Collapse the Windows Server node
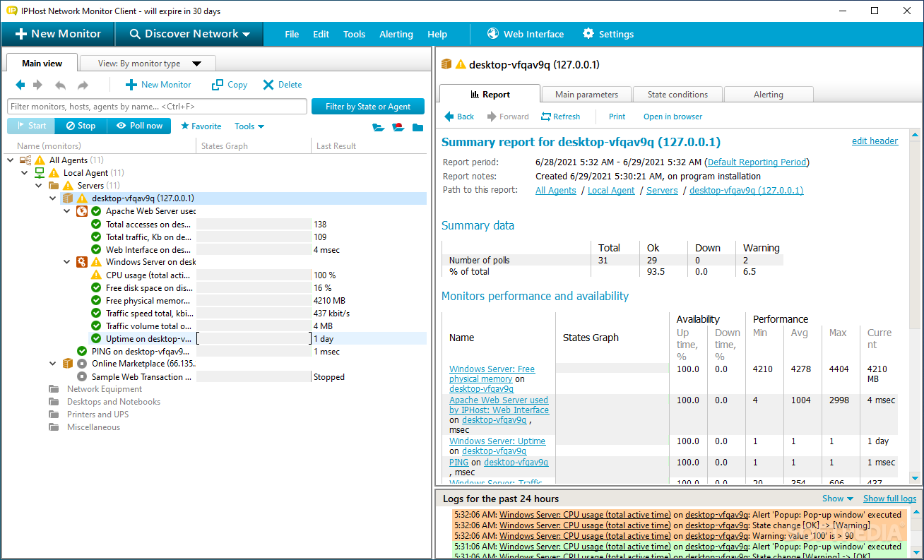This screenshot has height=560, width=924. 68,262
